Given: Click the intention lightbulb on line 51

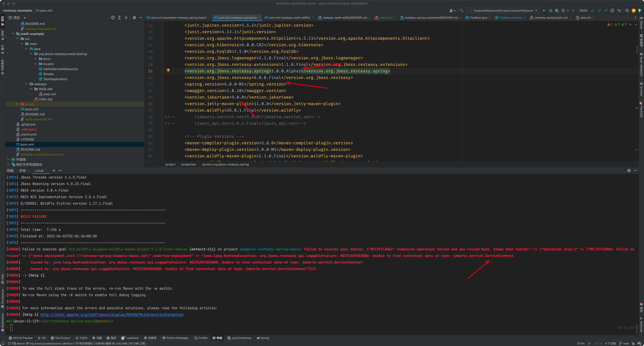Looking at the screenshot, I should click(168, 71).
